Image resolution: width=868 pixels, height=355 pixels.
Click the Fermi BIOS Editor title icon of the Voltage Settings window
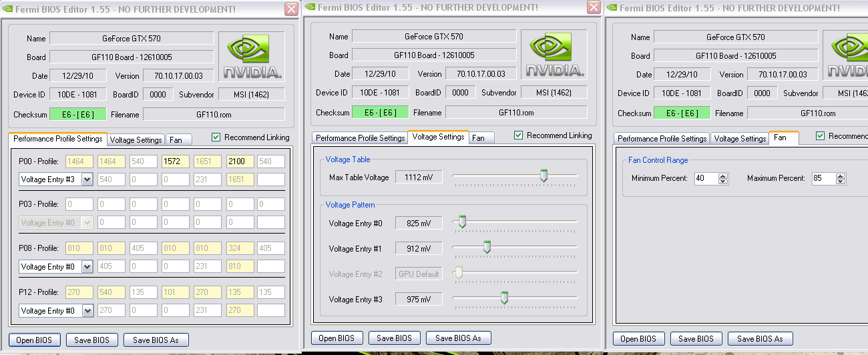[308, 7]
